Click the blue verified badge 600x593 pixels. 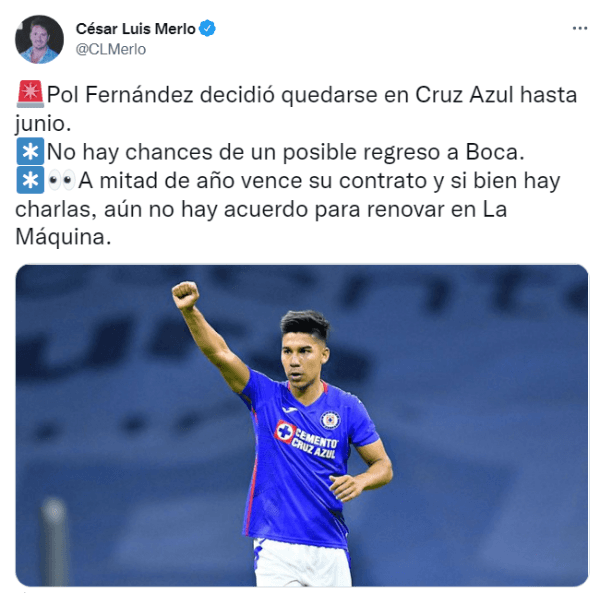tap(207, 28)
